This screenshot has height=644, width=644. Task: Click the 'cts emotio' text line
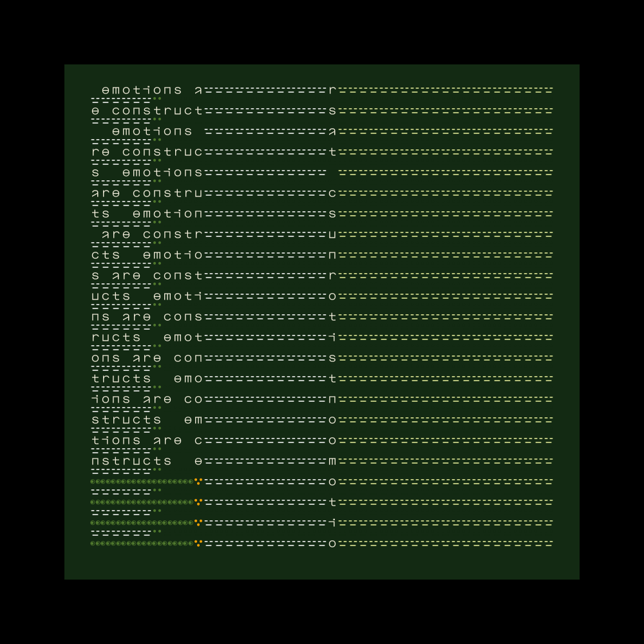[147, 255]
